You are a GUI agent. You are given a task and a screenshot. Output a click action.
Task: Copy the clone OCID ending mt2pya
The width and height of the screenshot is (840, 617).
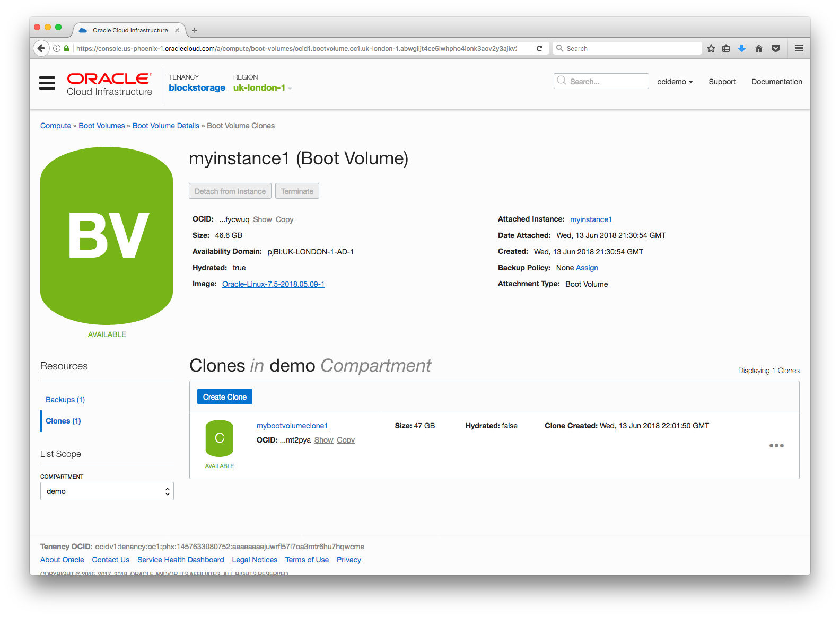pos(346,440)
